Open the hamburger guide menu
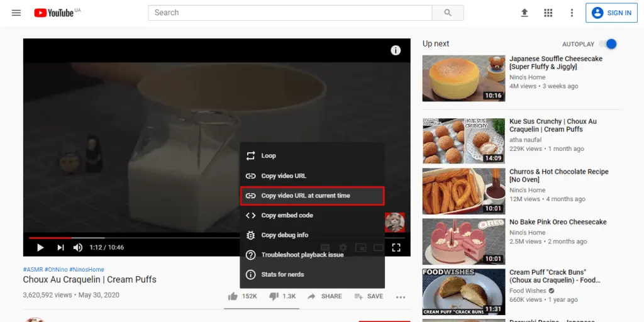 tap(16, 13)
